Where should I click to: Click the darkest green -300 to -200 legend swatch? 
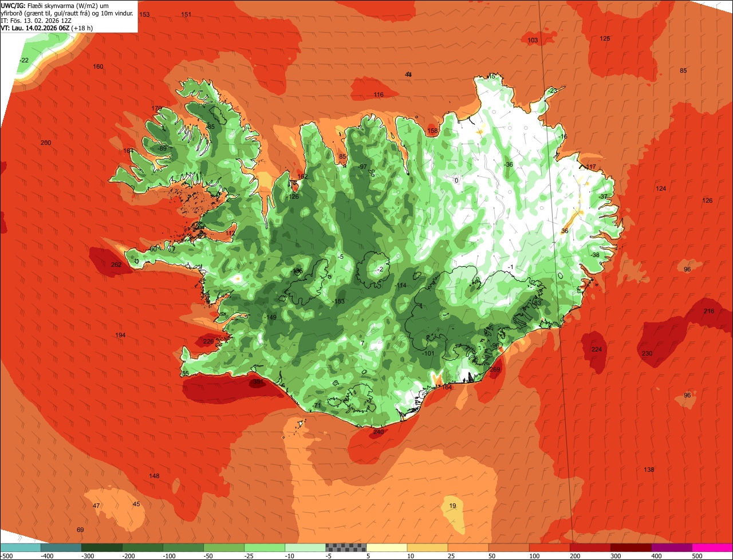101,547
